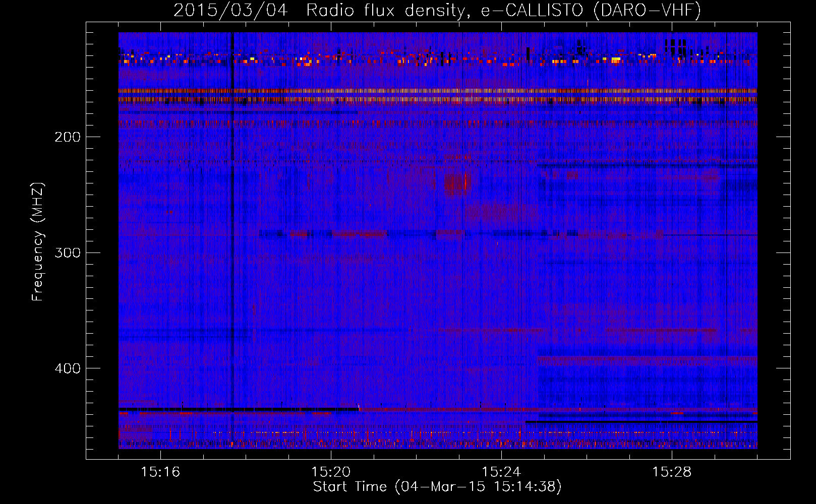
Task: Click the 'Start Time (04-Mar-15 15:14:38)' label
Action: [437, 487]
